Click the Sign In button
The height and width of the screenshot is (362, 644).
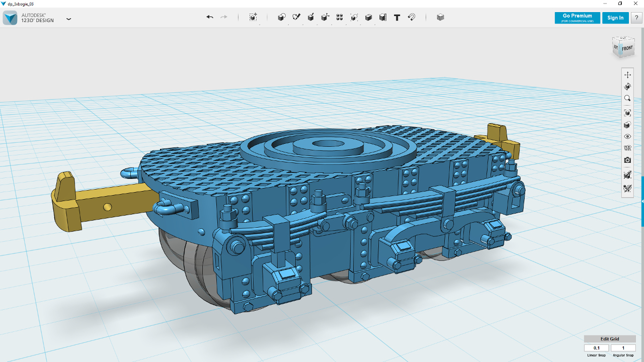coord(615,18)
